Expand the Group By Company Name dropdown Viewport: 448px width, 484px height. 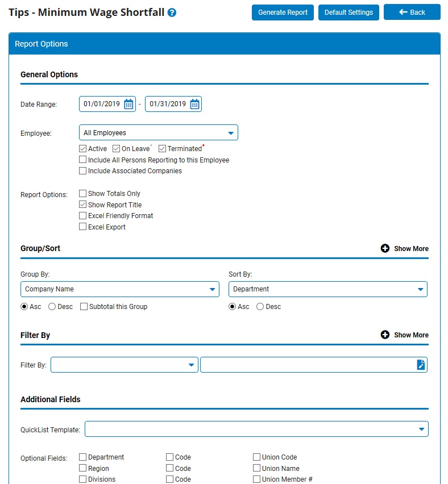(120, 289)
